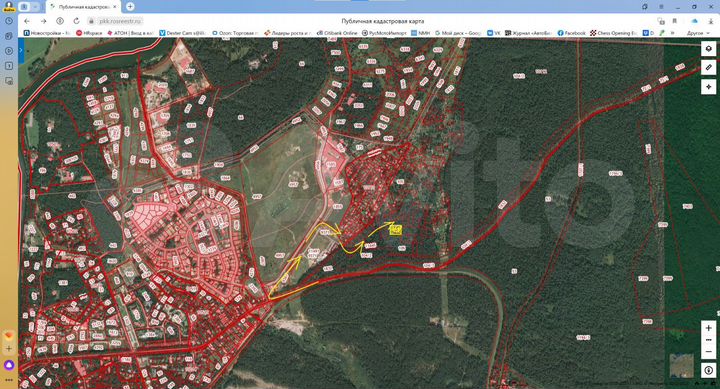The height and width of the screenshot is (389, 720).
Task: Open the cloud sync icon
Action: click(694, 21)
